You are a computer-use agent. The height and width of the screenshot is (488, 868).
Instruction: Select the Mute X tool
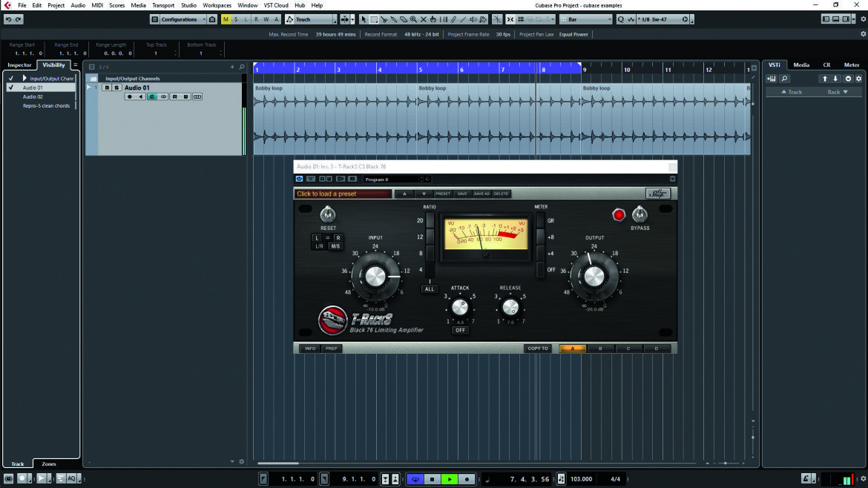pyautogui.click(x=424, y=19)
